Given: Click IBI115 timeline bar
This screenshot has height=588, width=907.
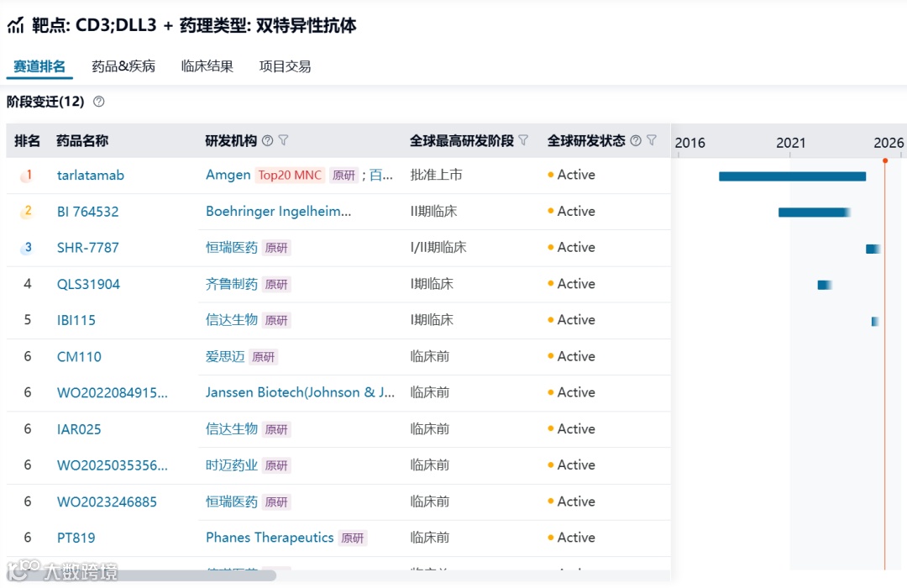Looking at the screenshot, I should 875,321.
